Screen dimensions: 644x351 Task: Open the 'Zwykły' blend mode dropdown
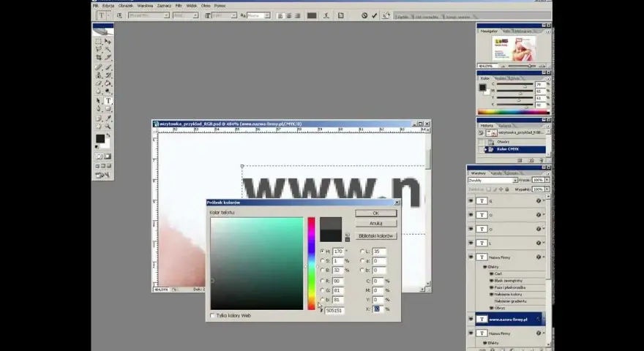pos(514,180)
